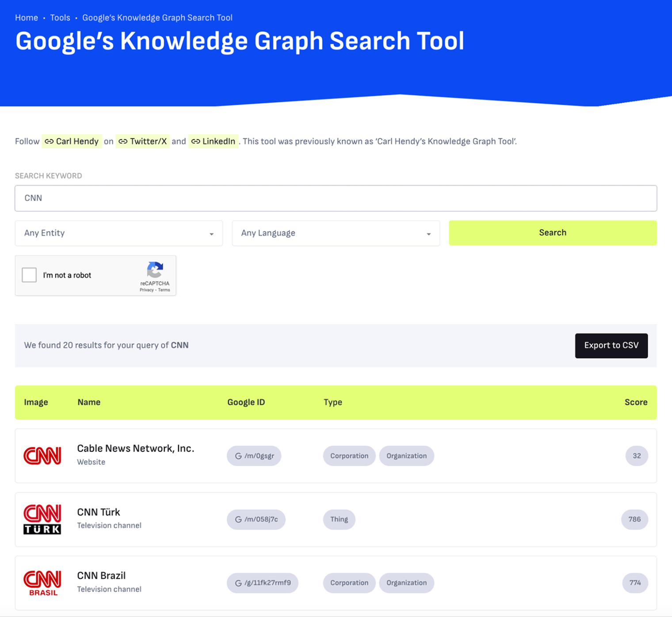The width and height of the screenshot is (672, 617).
Task: Click Television channel under CNN Türk
Action: 109,526
